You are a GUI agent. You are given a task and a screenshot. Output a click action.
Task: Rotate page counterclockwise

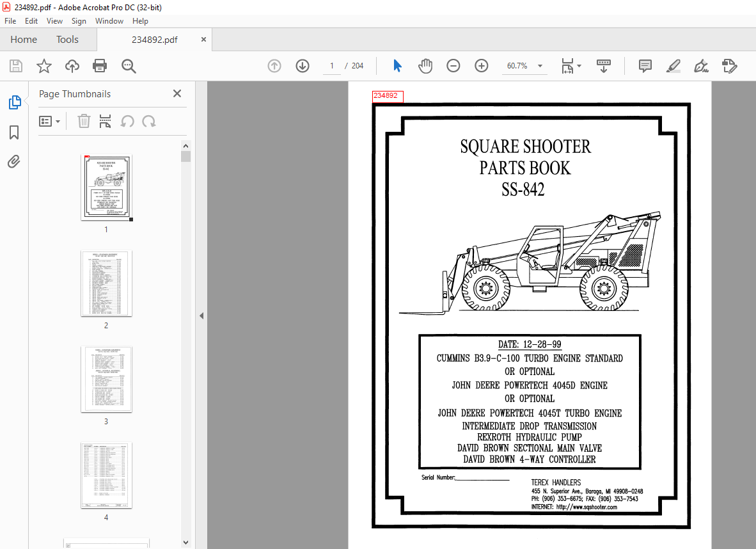pos(127,121)
